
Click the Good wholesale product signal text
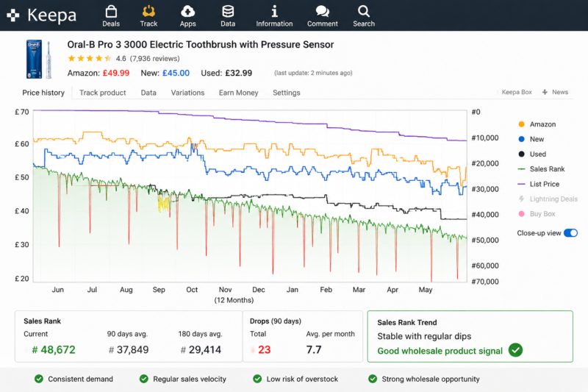click(x=440, y=351)
